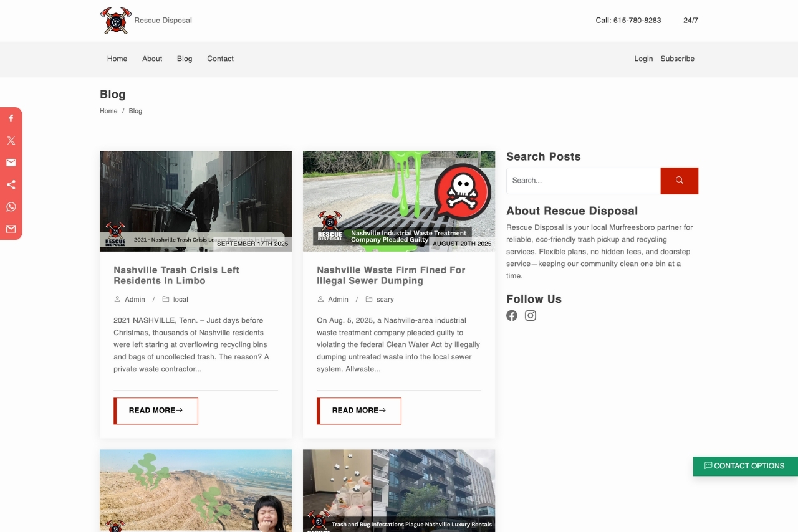
Task: Open Facebook page under Follow Us
Action: 512,315
